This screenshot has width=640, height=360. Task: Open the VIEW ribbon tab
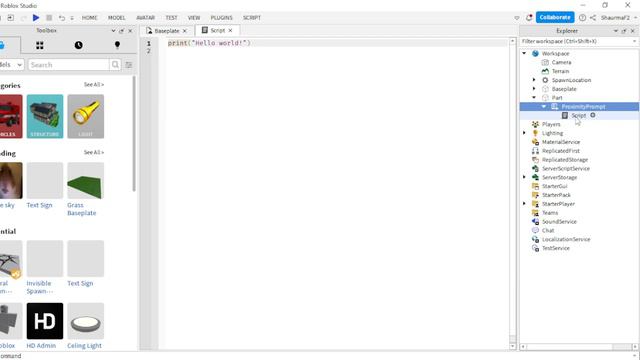click(194, 18)
